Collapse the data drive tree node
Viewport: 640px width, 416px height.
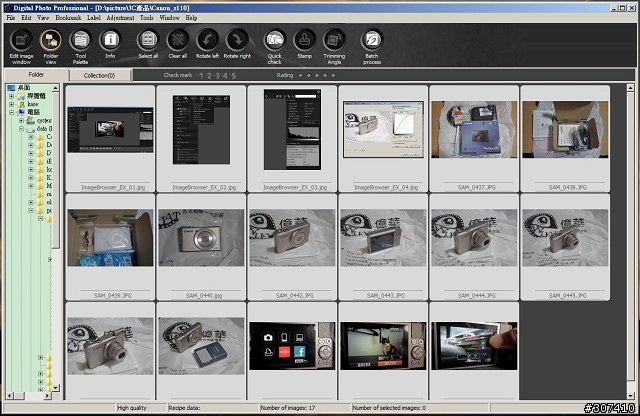(x=21, y=129)
